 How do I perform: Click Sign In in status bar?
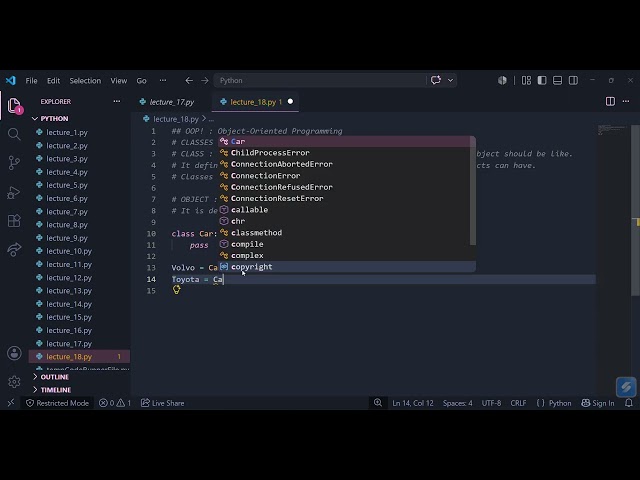(598, 403)
